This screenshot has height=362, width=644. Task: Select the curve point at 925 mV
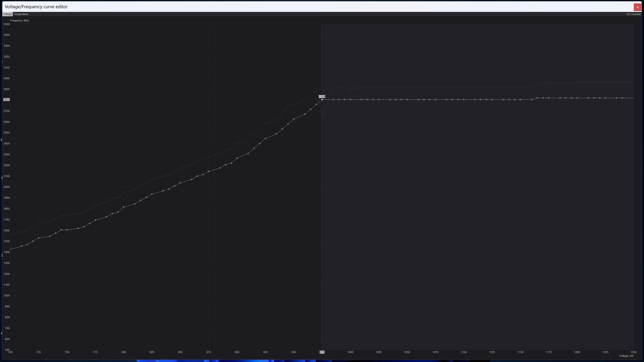coord(265,139)
